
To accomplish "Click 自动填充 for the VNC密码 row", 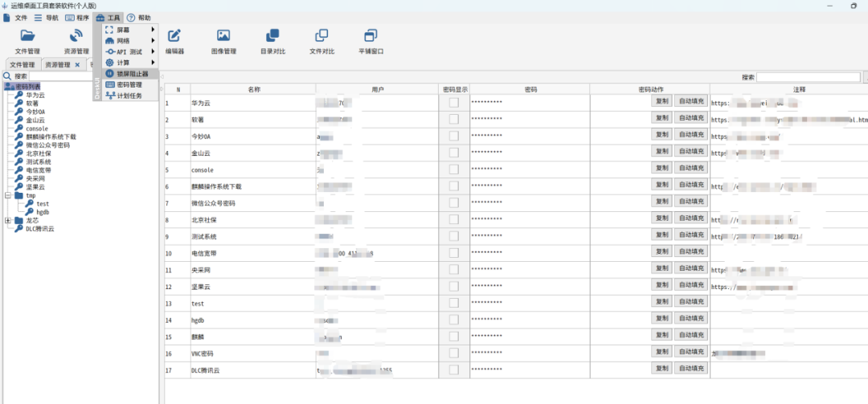I will coord(691,353).
